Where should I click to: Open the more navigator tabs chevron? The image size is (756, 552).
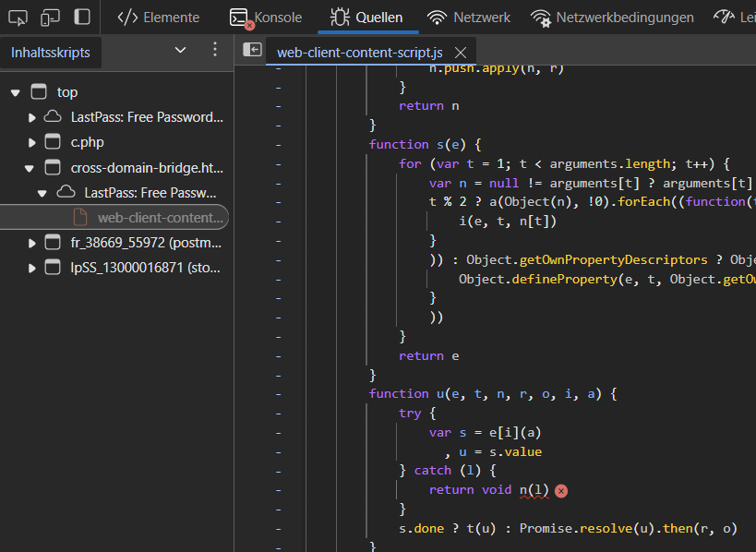(x=180, y=50)
